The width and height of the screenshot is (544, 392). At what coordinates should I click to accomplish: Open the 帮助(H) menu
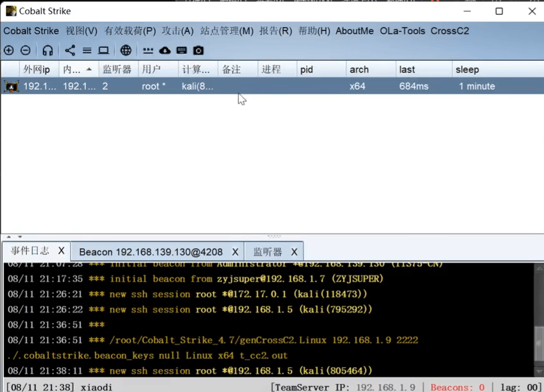pyautogui.click(x=314, y=31)
